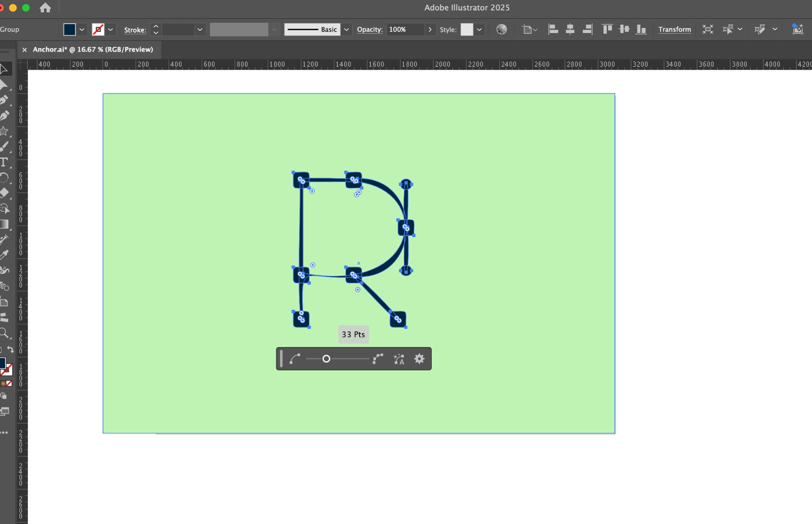Activate the Type tool

click(5, 162)
